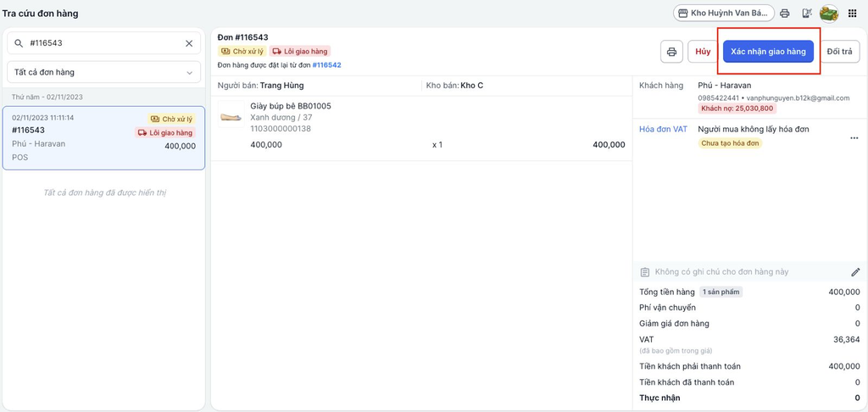Click the 'Hóa đơn VAT' link
The image size is (868, 412).
pos(663,129)
